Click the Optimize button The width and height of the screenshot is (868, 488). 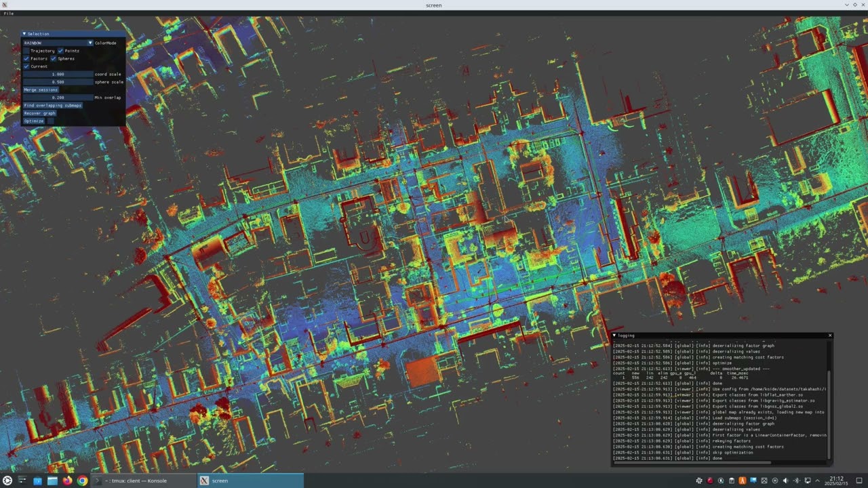[34, 121]
